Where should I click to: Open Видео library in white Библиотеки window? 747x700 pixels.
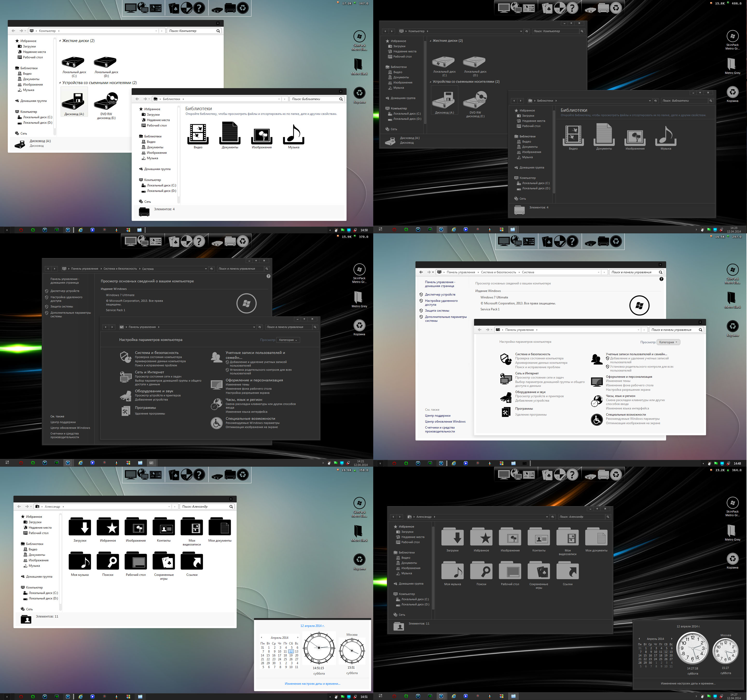pos(198,134)
